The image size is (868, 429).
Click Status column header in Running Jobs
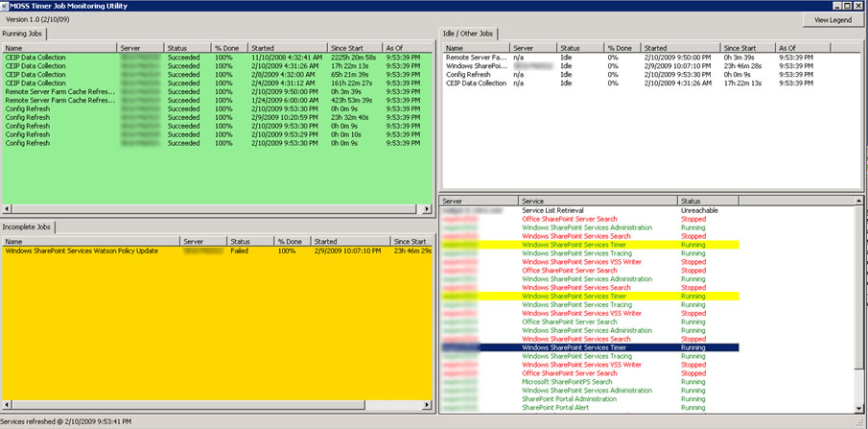click(x=188, y=48)
